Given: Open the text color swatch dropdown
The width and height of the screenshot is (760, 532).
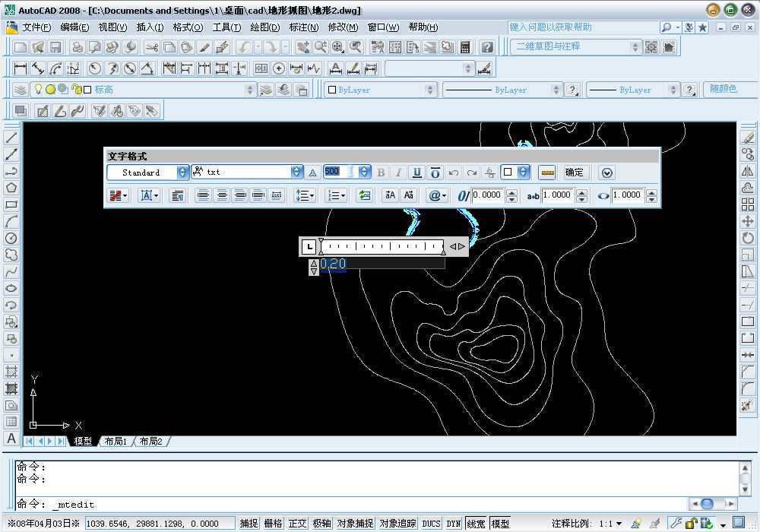Looking at the screenshot, I should click(523, 173).
